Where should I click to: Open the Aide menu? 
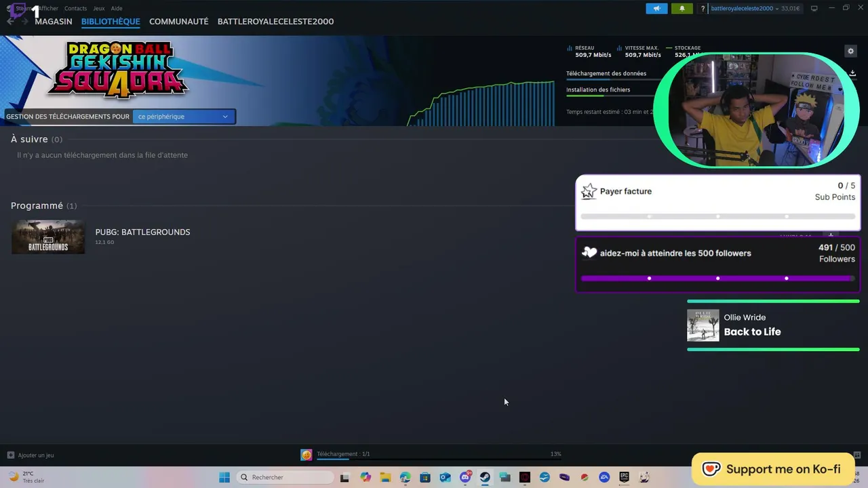117,8
